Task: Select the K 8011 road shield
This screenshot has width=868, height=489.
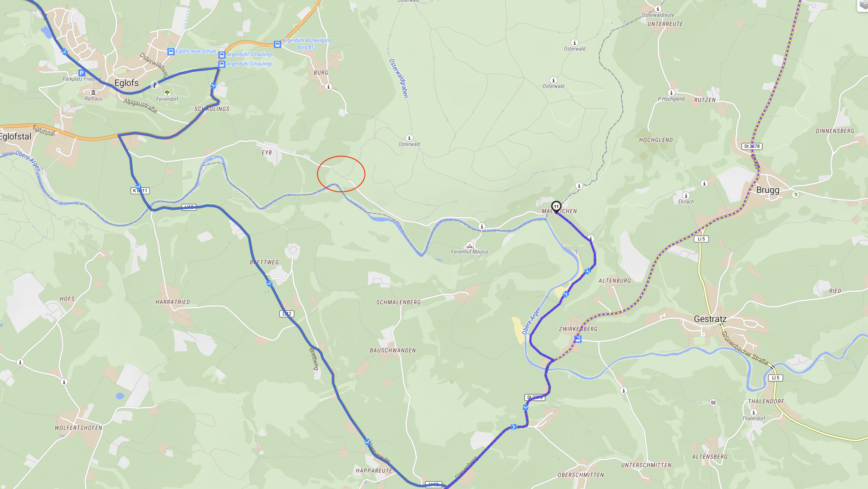Action: pyautogui.click(x=140, y=191)
